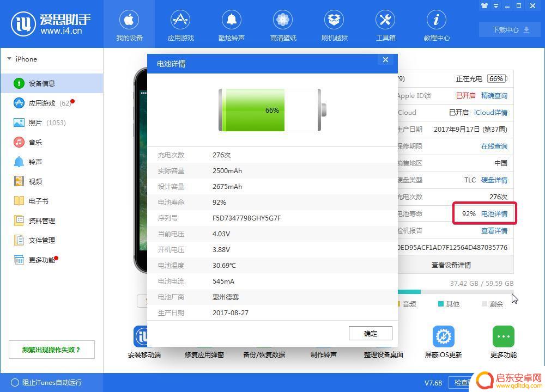Open the 电池详情 link

pyautogui.click(x=494, y=214)
